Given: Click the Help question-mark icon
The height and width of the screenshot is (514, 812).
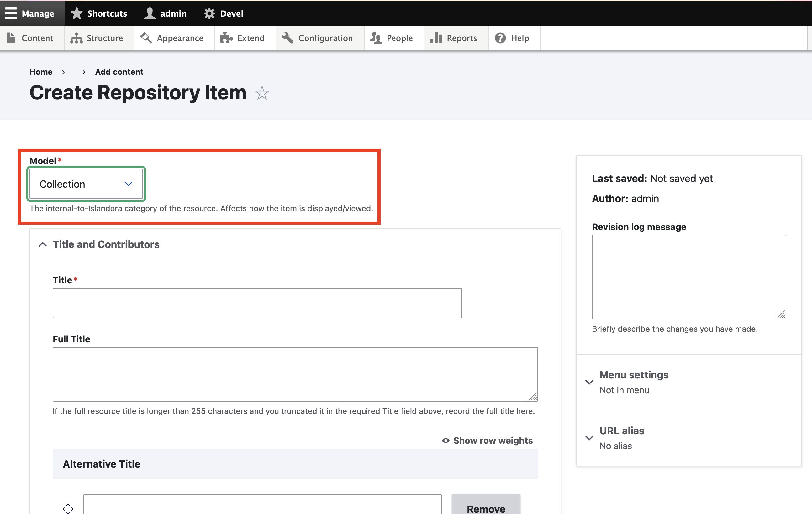Looking at the screenshot, I should [500, 38].
